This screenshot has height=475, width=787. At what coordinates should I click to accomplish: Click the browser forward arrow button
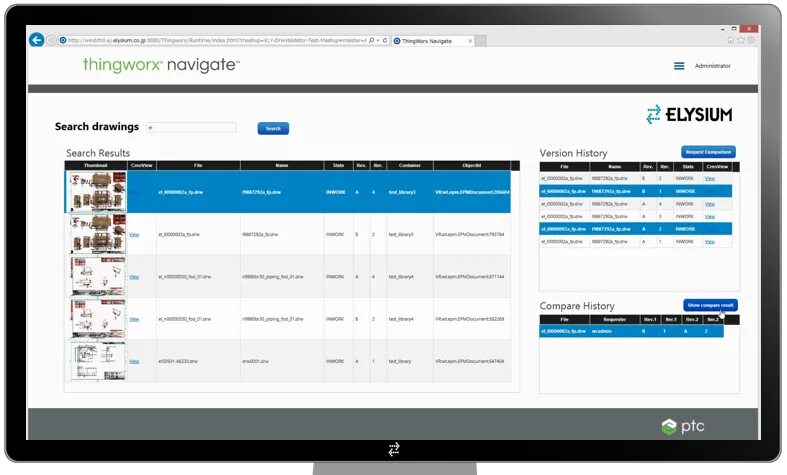coord(51,40)
